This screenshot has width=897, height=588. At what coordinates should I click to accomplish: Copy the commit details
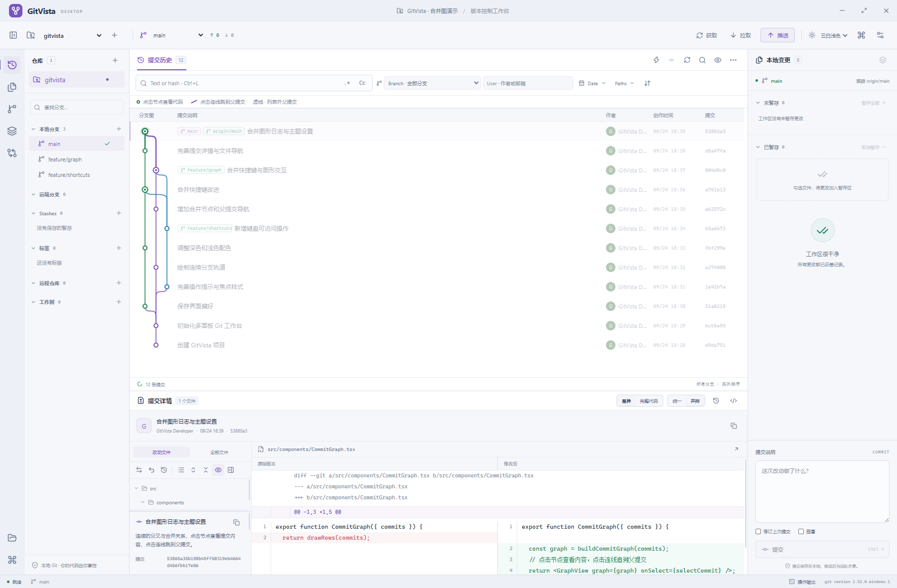click(734, 426)
